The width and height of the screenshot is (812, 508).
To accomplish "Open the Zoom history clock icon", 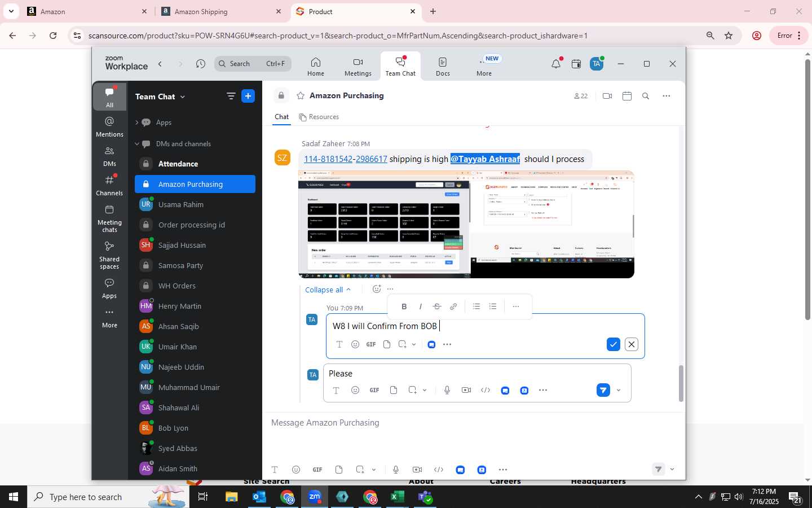I will click(x=201, y=64).
